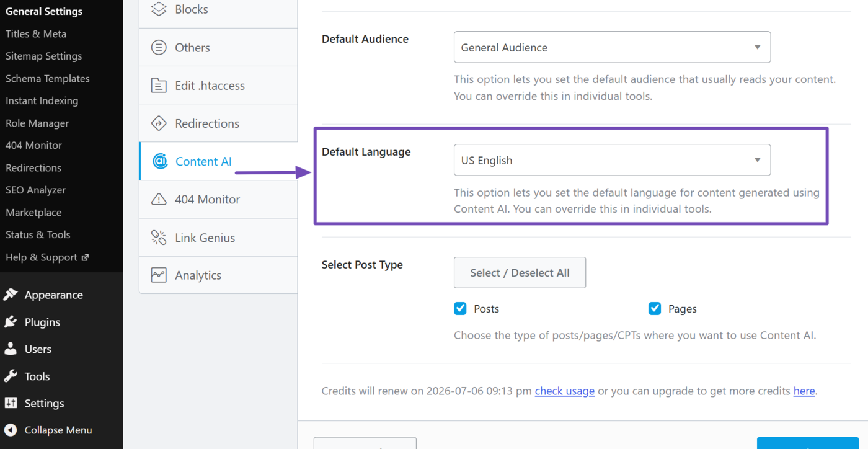Select the Content AI tab
The width and height of the screenshot is (868, 449).
pyautogui.click(x=218, y=161)
